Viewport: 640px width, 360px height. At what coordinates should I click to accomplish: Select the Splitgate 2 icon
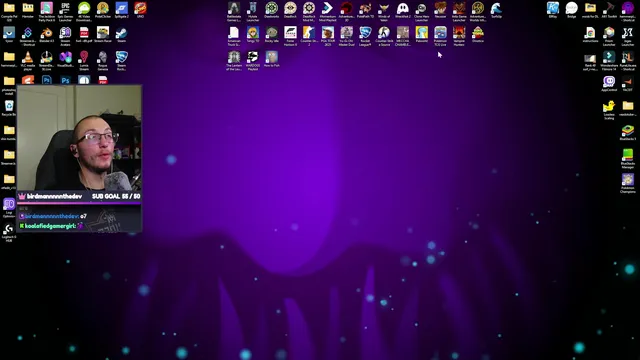click(x=122, y=8)
